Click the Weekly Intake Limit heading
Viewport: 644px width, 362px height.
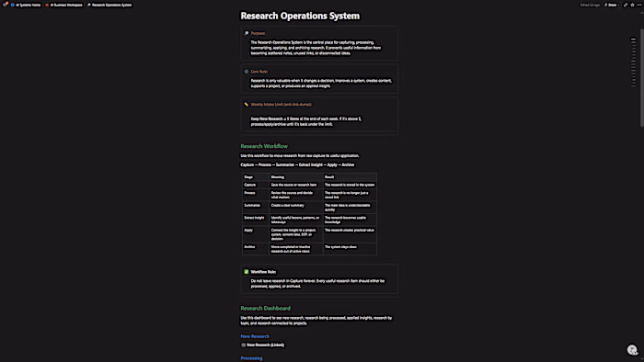pos(281,104)
